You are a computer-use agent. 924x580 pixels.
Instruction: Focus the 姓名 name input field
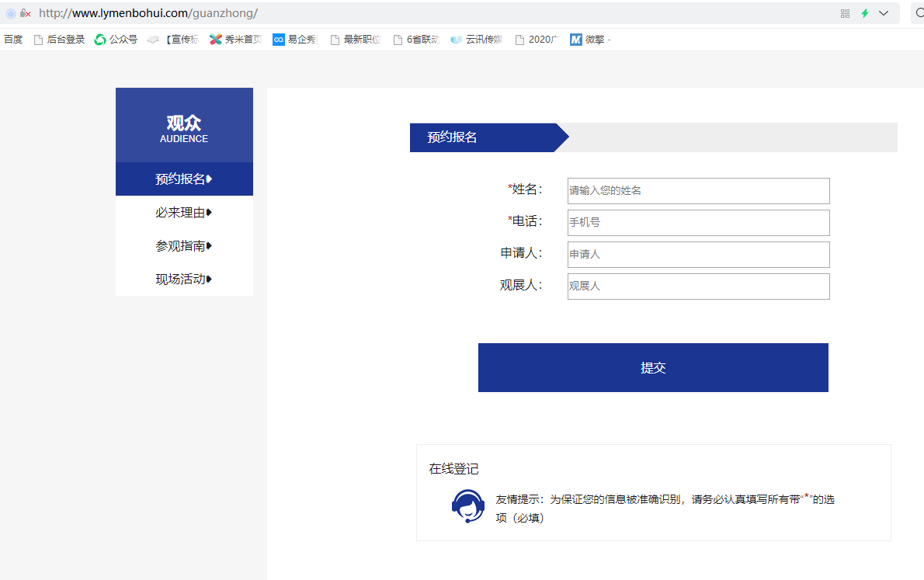pyautogui.click(x=698, y=191)
